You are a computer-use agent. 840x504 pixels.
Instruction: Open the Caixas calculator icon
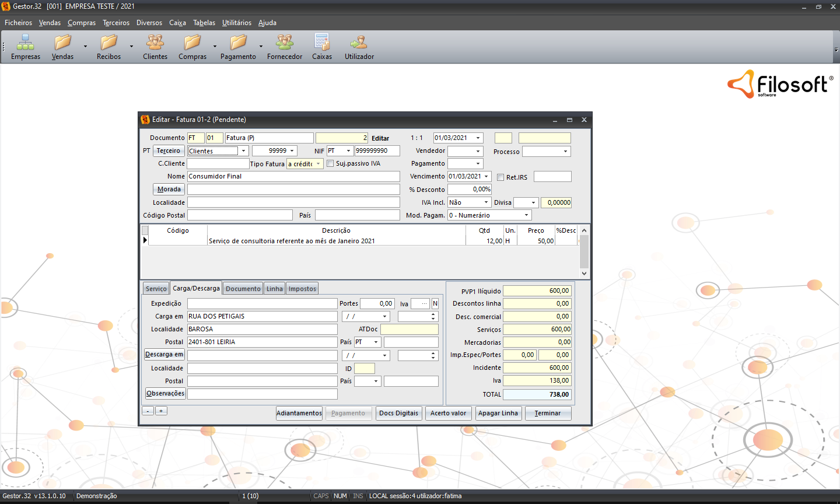(321, 43)
